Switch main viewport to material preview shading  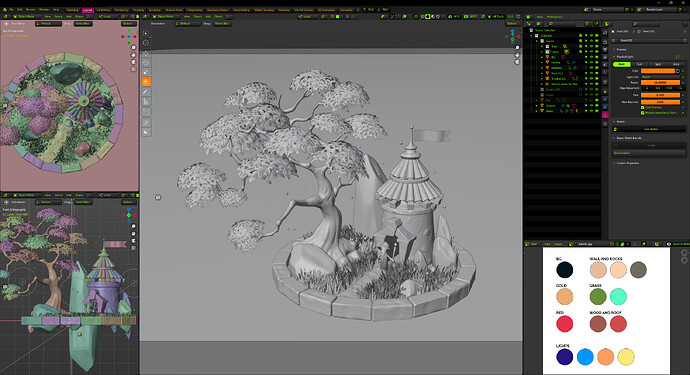coord(433,17)
